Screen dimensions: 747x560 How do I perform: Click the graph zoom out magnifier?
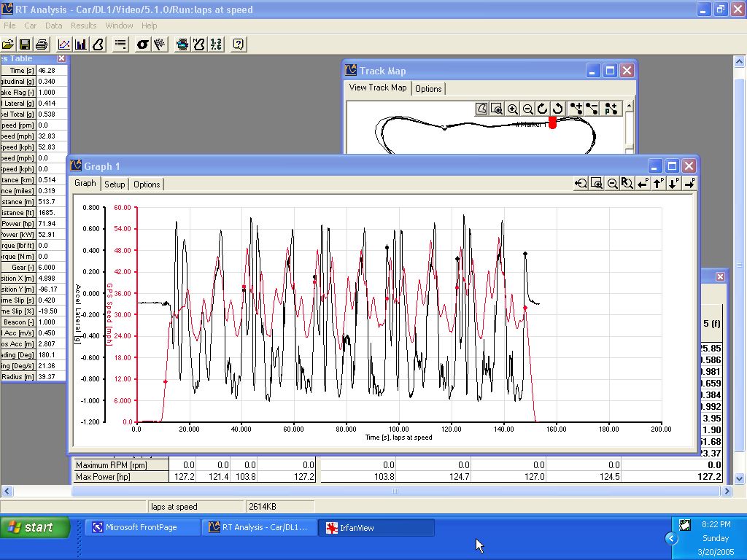(613, 184)
